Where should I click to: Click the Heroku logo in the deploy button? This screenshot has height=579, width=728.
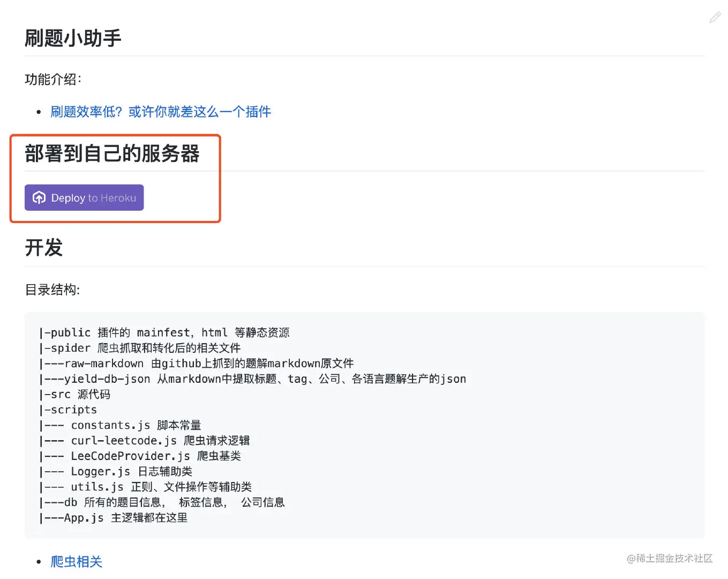tap(39, 198)
